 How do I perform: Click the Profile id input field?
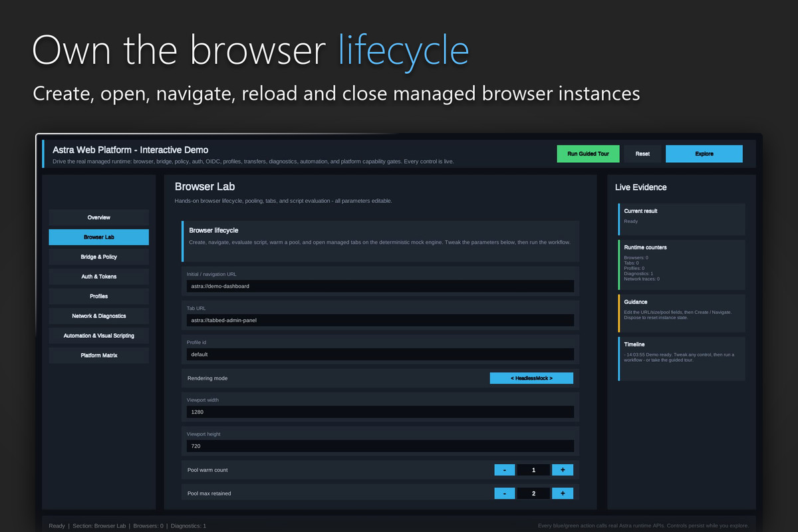[x=380, y=354]
